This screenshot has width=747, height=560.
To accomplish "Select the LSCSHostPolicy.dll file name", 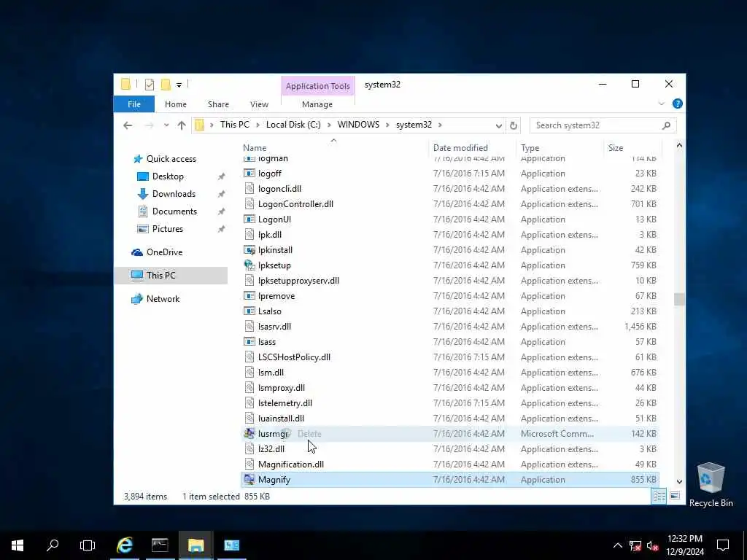I will pyautogui.click(x=294, y=357).
